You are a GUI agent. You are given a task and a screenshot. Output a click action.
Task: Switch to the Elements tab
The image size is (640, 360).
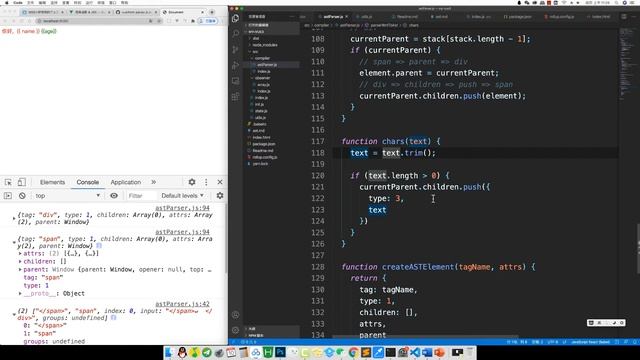tap(52, 182)
